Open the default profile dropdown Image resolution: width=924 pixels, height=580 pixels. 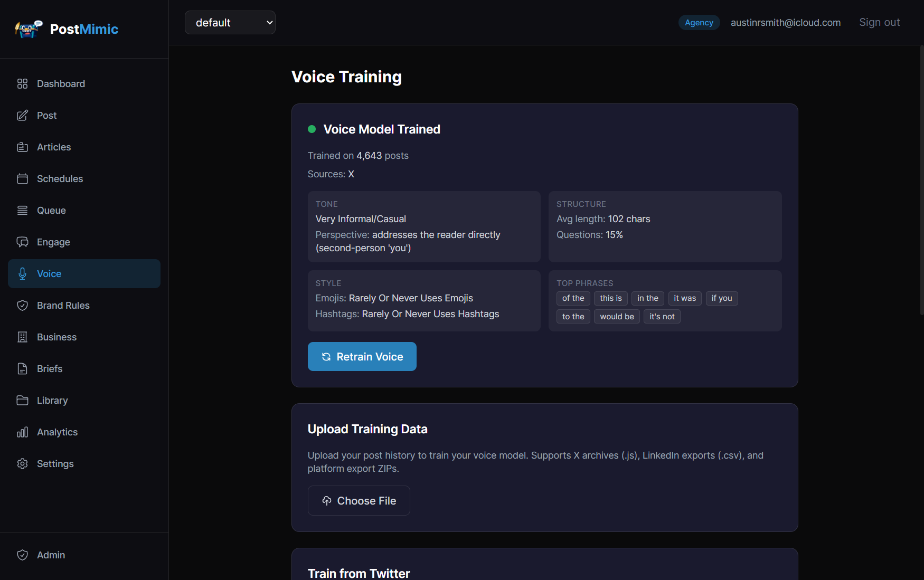(x=230, y=23)
